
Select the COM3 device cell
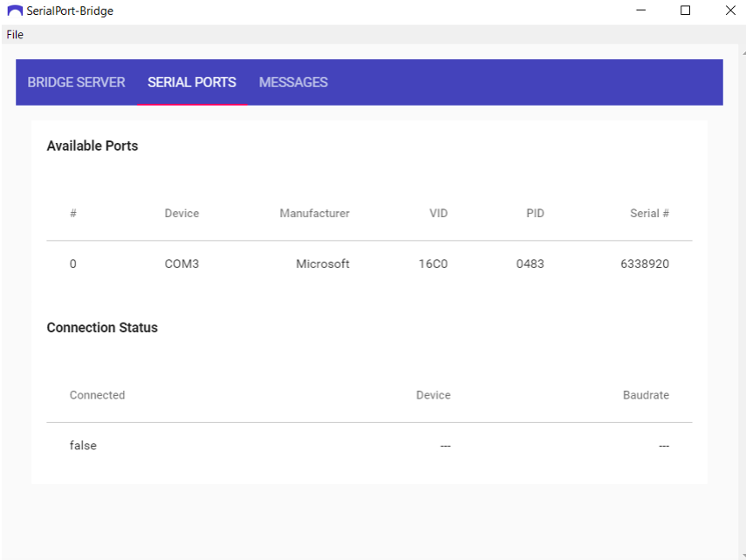(181, 263)
